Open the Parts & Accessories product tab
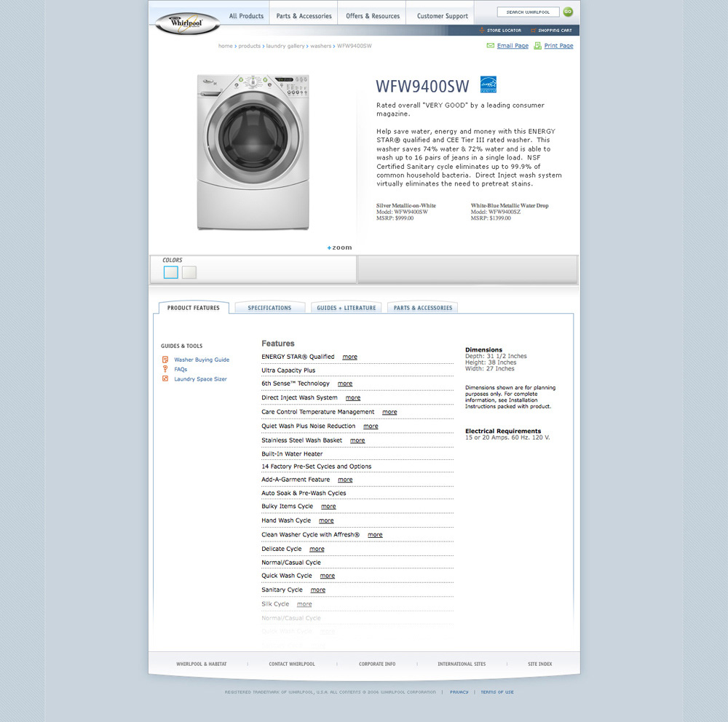 pos(422,308)
